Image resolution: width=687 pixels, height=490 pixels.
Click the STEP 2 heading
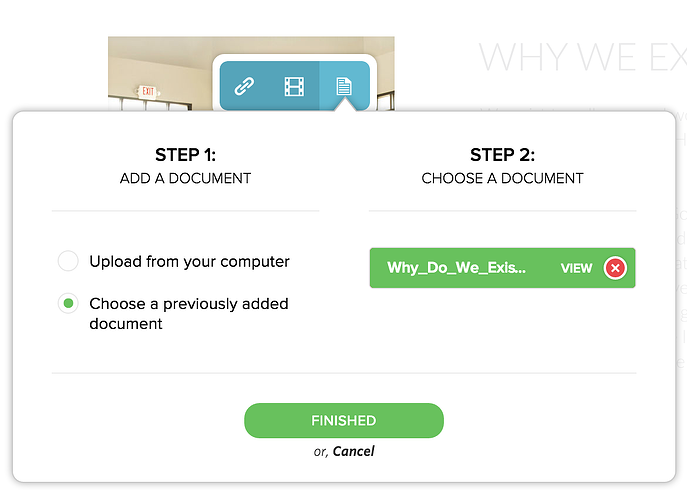point(503,155)
